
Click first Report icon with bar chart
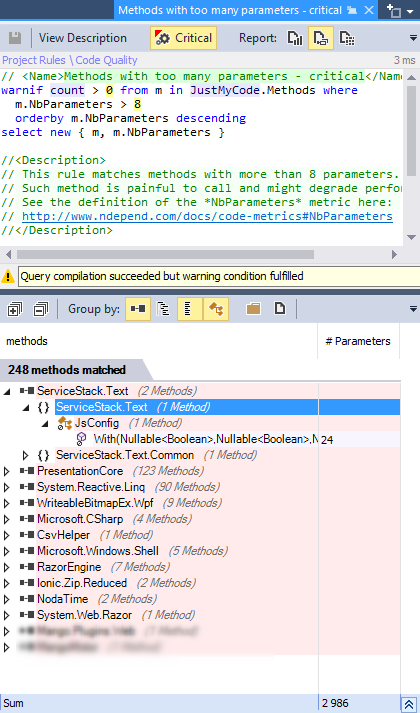click(295, 38)
